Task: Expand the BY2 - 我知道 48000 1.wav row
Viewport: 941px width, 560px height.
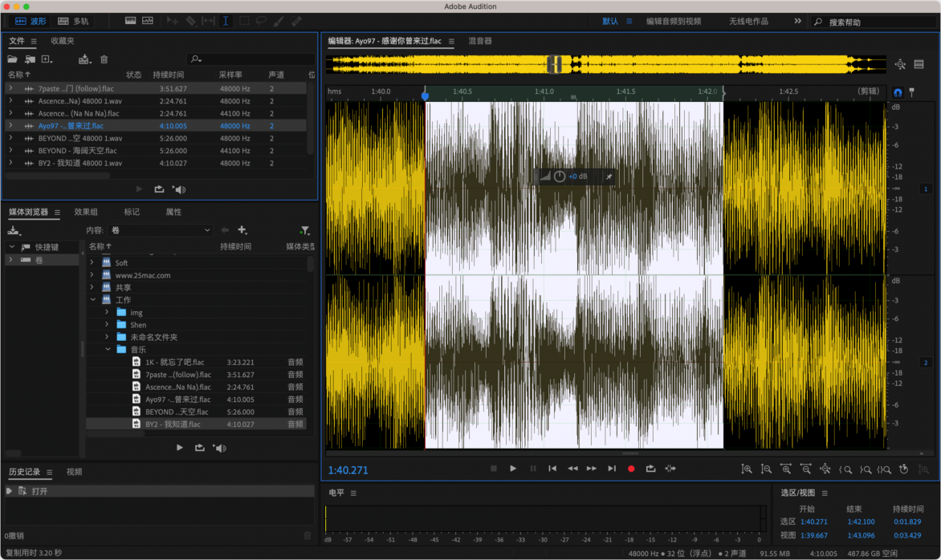Action: 10,163
